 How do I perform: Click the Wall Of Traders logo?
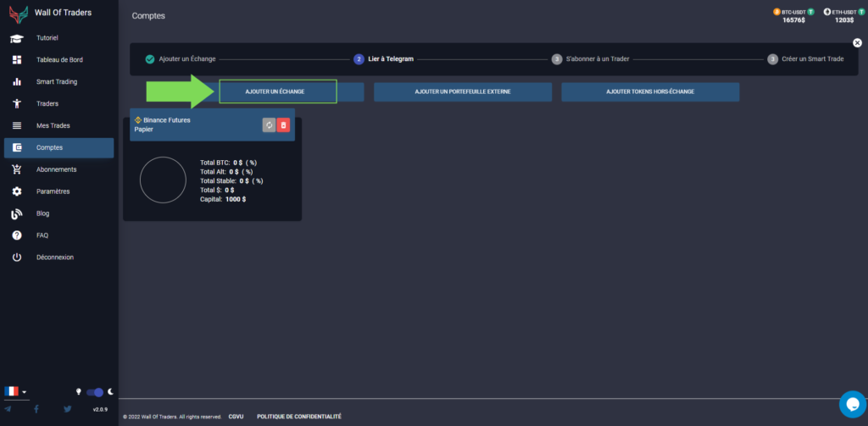(18, 14)
